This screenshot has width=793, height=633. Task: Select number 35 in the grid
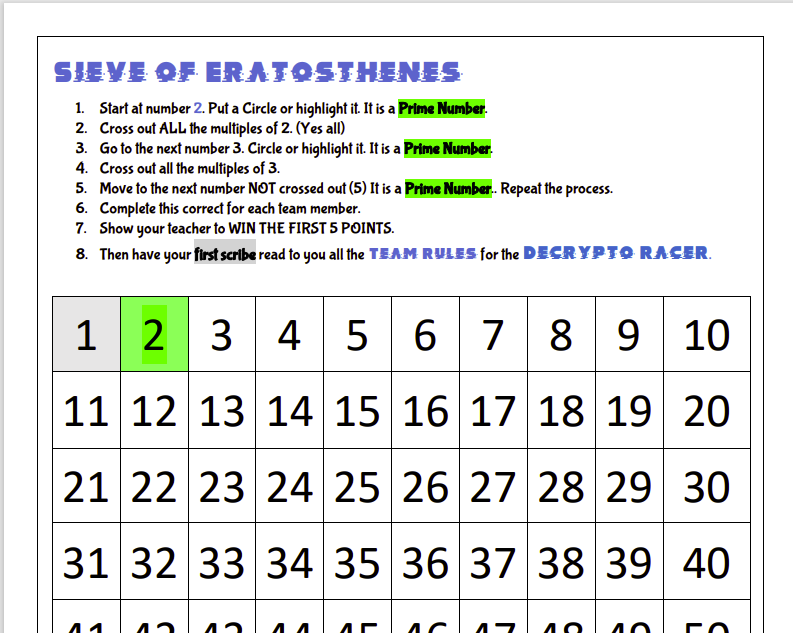click(358, 561)
